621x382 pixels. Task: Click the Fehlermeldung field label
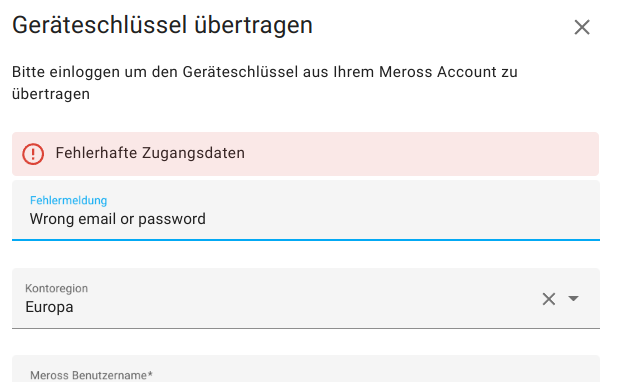click(69, 200)
